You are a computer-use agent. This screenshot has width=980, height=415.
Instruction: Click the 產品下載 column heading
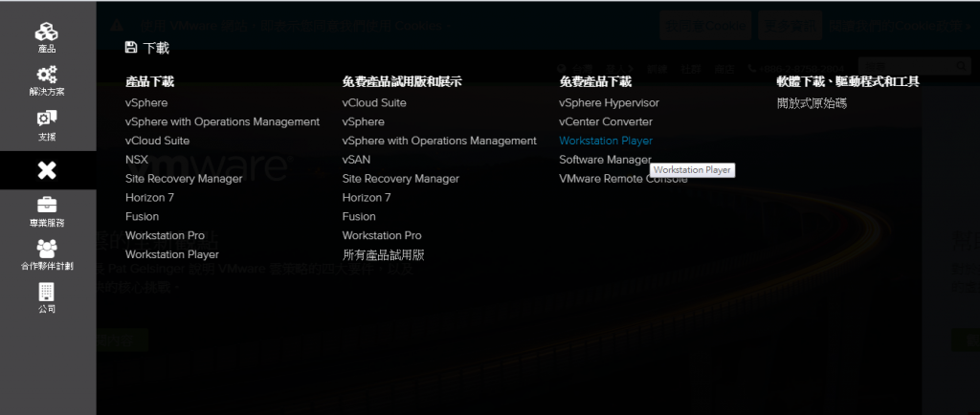pos(149,81)
